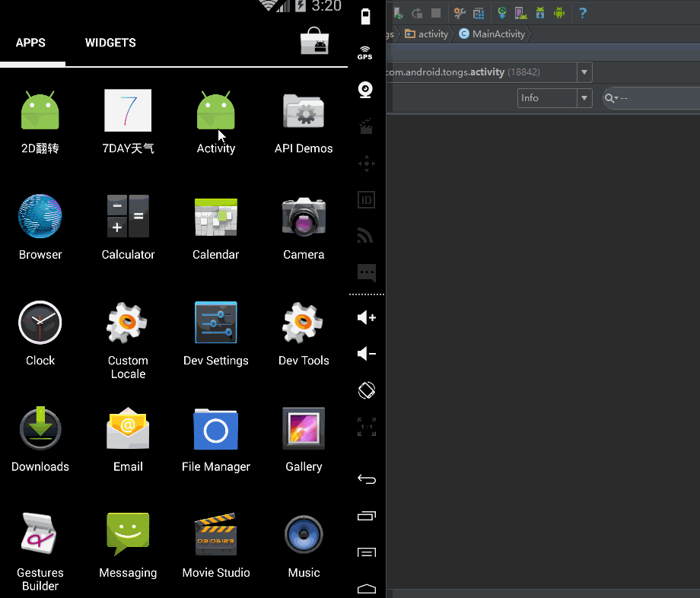Click the emulator webcam camera icon
This screenshot has width=700, height=598.
366,90
